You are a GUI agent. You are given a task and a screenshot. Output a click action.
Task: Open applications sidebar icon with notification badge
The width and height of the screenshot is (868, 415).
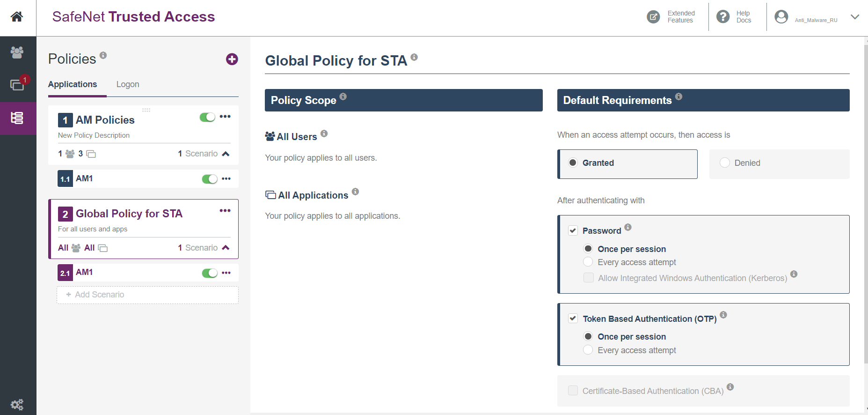coord(17,85)
